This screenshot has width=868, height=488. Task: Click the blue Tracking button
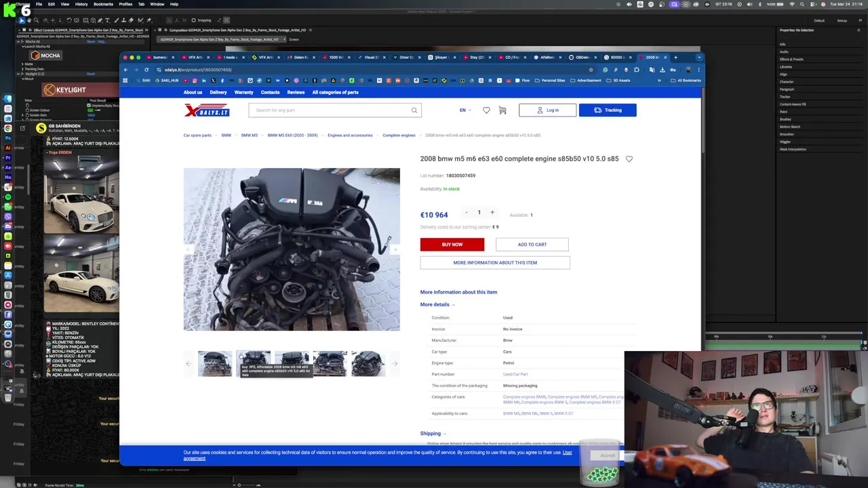coord(608,110)
